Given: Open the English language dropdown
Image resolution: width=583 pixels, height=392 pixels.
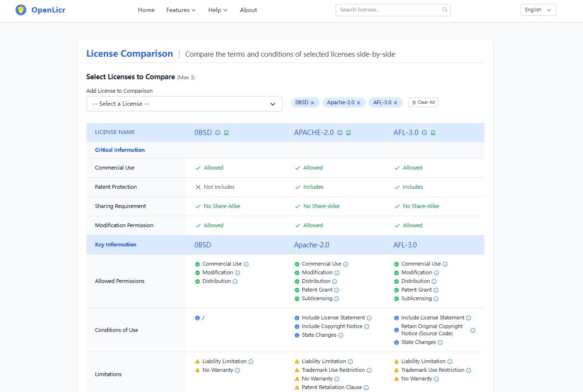Looking at the screenshot, I should click(538, 10).
